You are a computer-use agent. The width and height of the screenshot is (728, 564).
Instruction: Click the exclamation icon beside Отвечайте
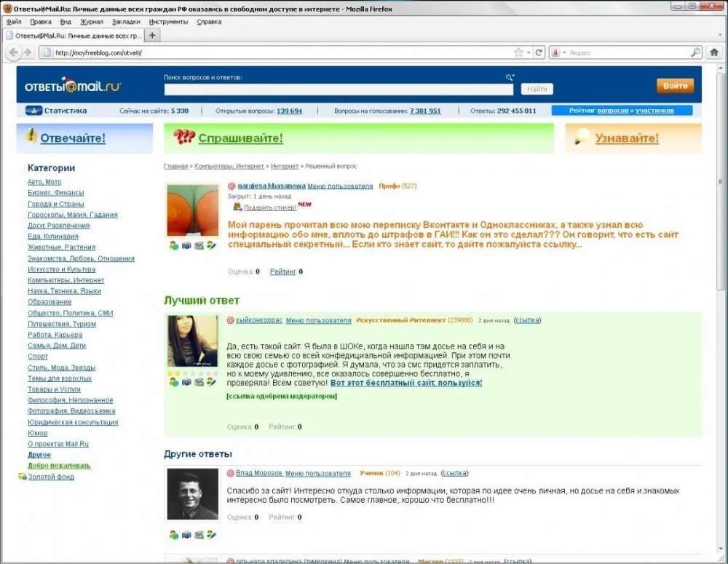31,135
